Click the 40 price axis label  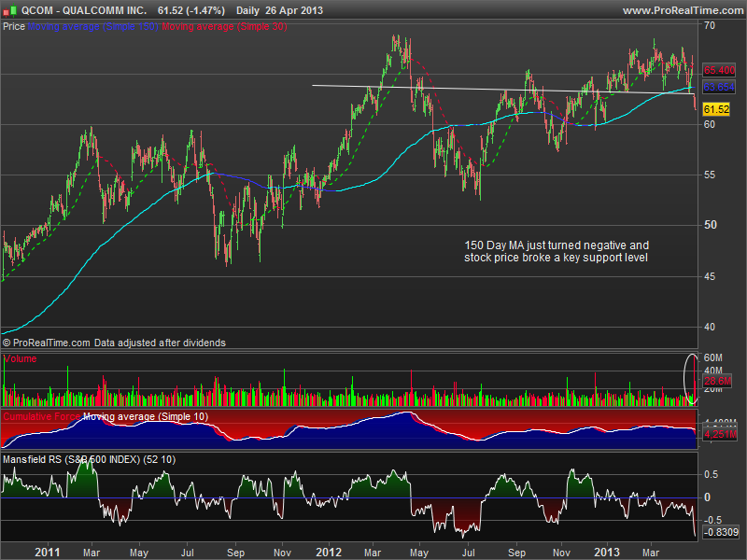(x=710, y=328)
